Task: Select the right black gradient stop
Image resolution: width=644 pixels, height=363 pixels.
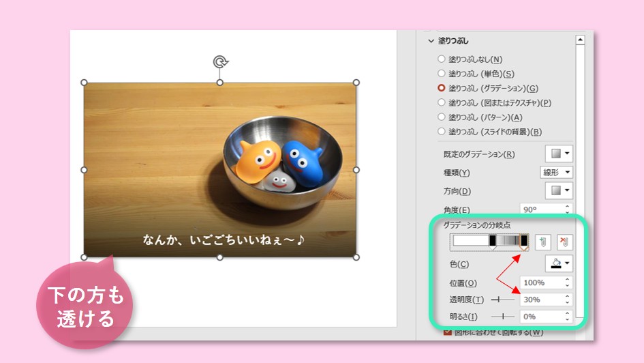Action: tap(523, 242)
